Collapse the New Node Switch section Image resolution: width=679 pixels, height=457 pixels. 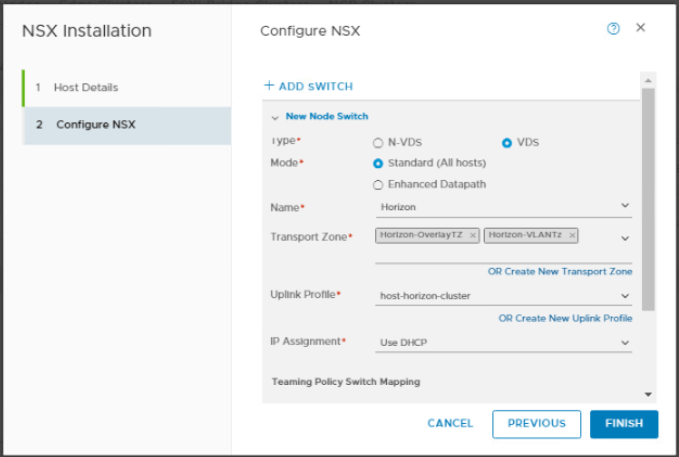275,117
